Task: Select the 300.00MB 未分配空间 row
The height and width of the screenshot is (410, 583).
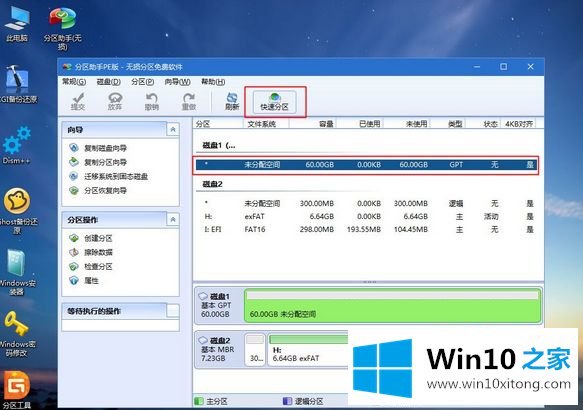Action: pos(366,203)
